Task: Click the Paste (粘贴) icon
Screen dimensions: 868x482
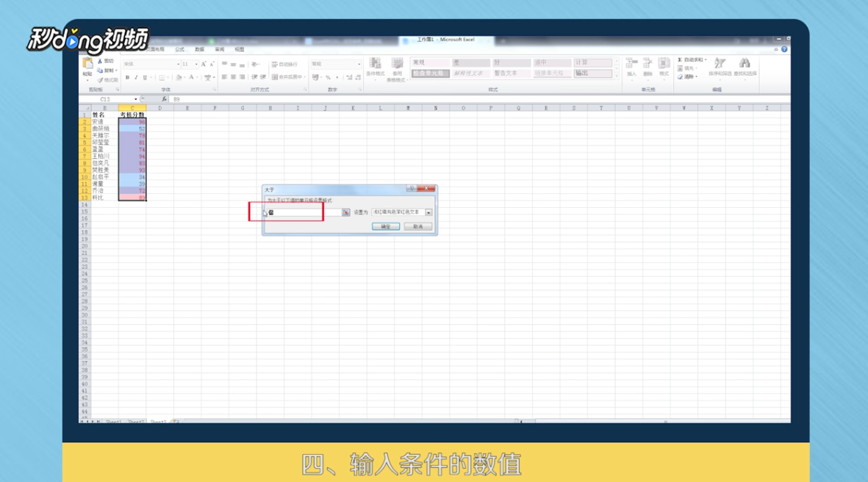Action: point(87,64)
